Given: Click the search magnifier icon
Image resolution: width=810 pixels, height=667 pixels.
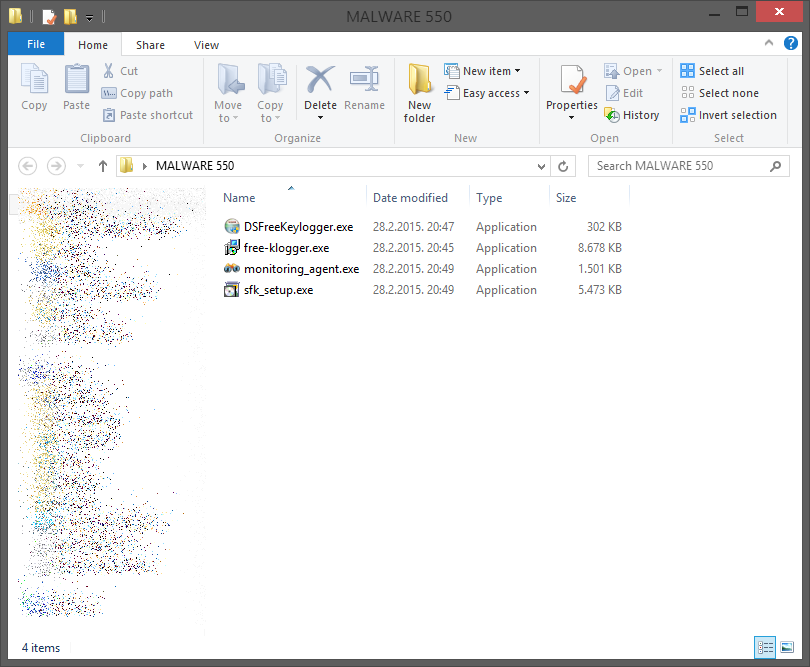Looking at the screenshot, I should (775, 166).
